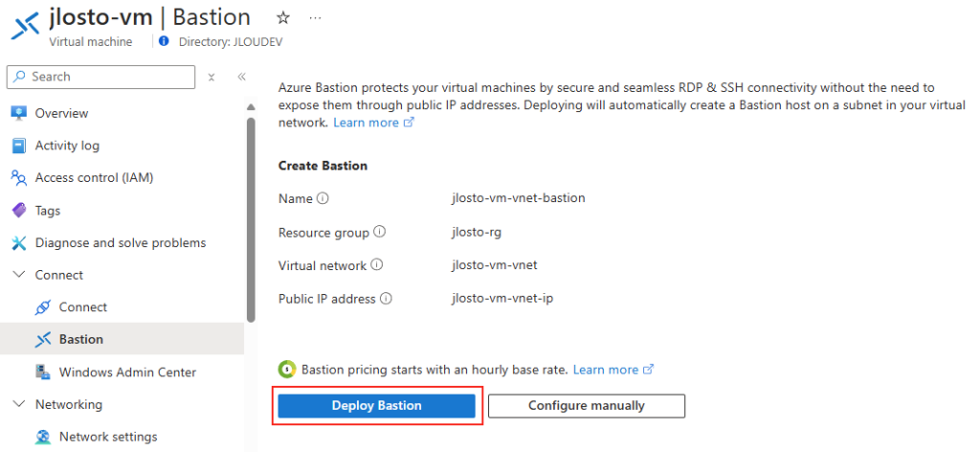This screenshot has height=452, width=980.
Task: Click the sidebar vertical scrollbar thumb
Action: [251, 218]
